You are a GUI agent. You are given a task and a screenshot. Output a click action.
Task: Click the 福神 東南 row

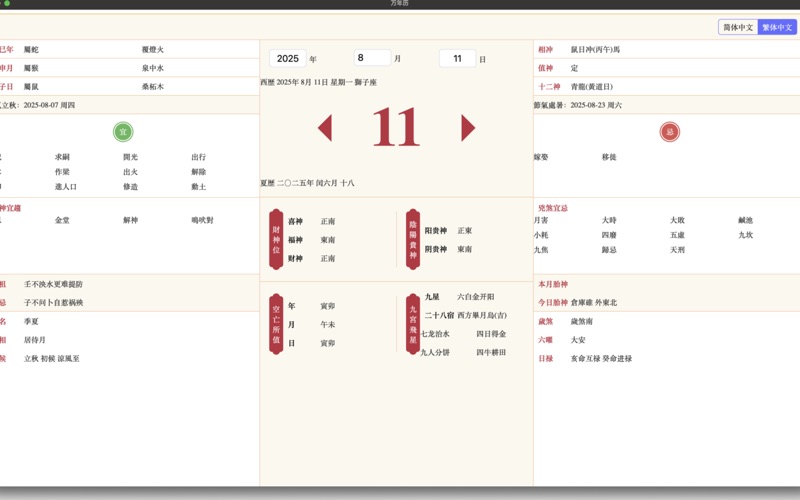coord(312,240)
